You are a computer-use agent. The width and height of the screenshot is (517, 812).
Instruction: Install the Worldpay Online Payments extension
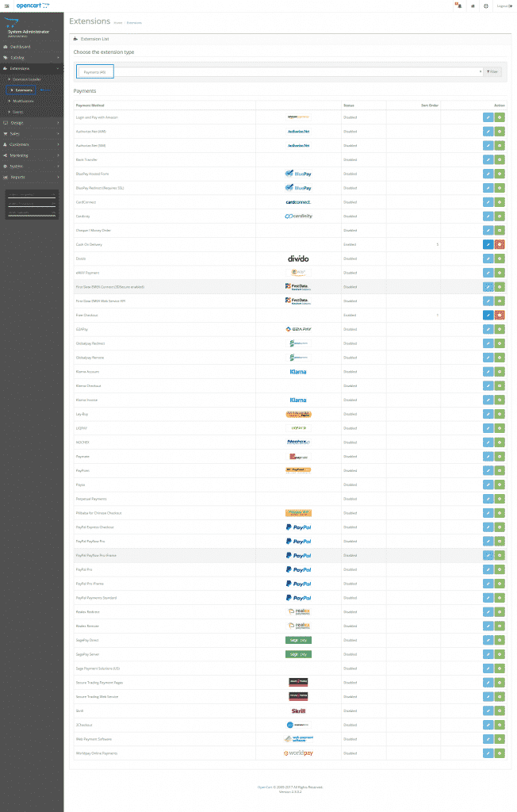pyautogui.click(x=500, y=753)
